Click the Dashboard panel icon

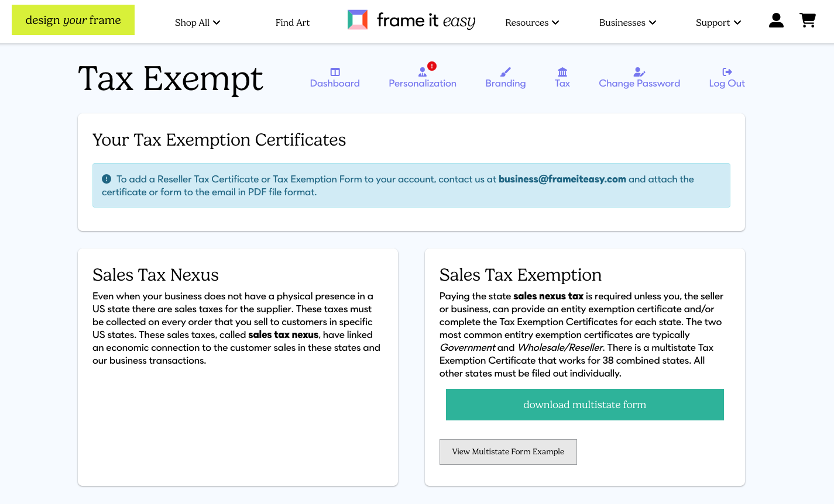click(335, 72)
